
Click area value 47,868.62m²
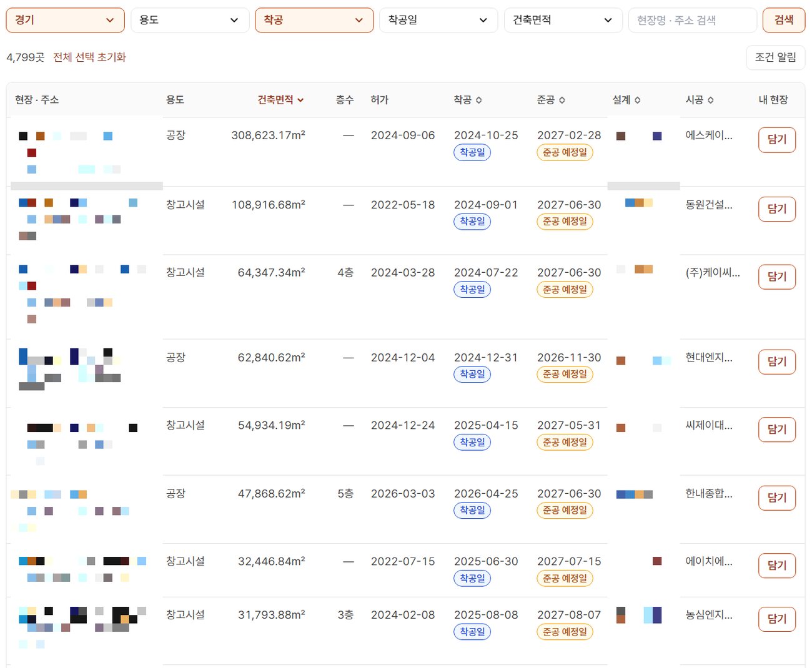click(x=271, y=494)
